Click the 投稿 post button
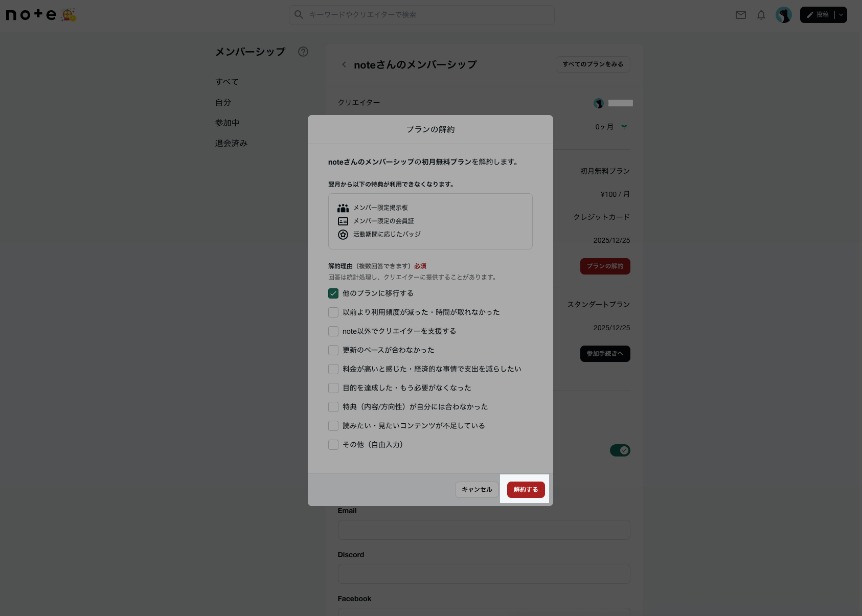The height and width of the screenshot is (616, 862). (x=818, y=15)
